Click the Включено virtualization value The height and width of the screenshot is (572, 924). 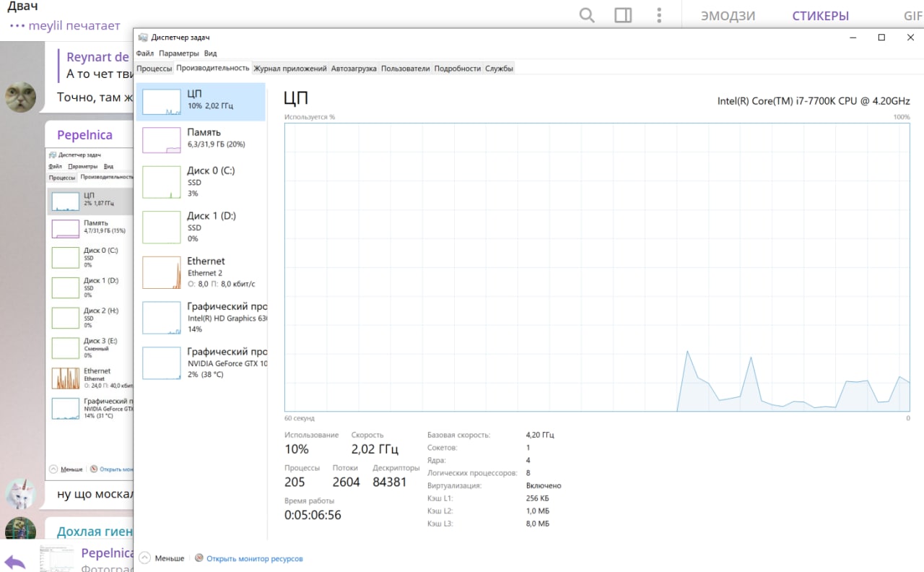click(544, 486)
